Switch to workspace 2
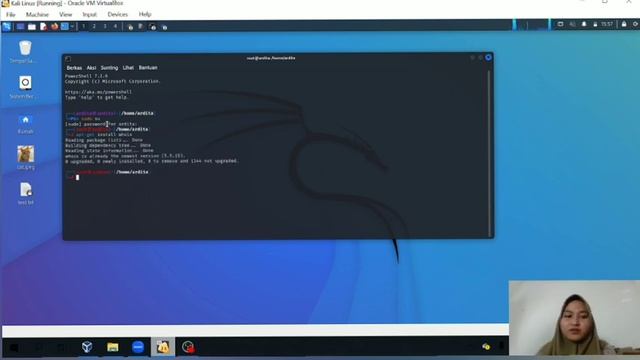This screenshot has height=360, width=640. pos(94,27)
